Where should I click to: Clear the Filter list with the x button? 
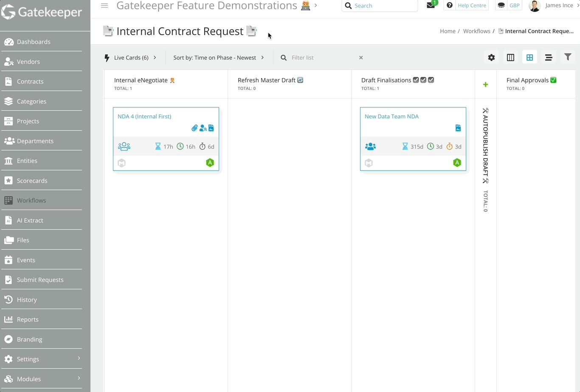pyautogui.click(x=361, y=57)
